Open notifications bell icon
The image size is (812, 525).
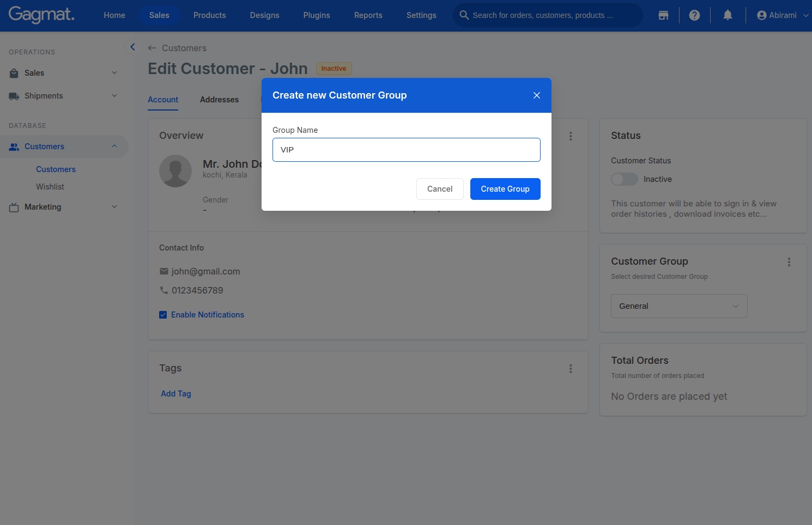pos(728,15)
